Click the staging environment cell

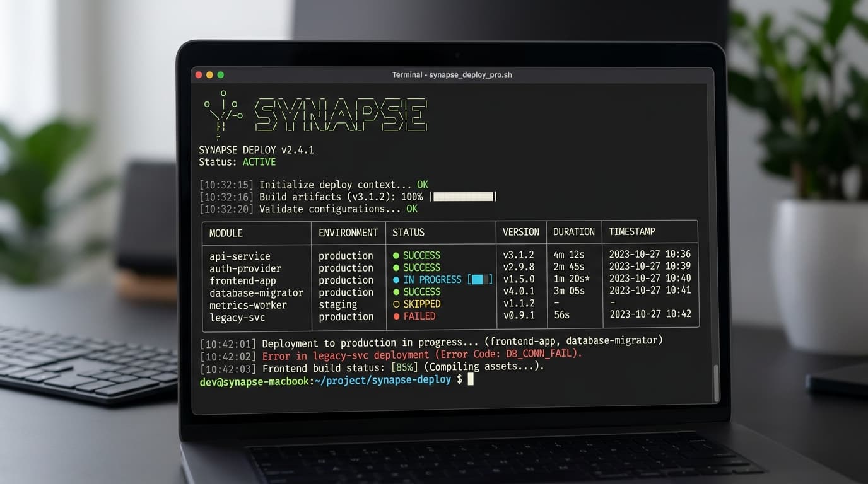pyautogui.click(x=338, y=305)
